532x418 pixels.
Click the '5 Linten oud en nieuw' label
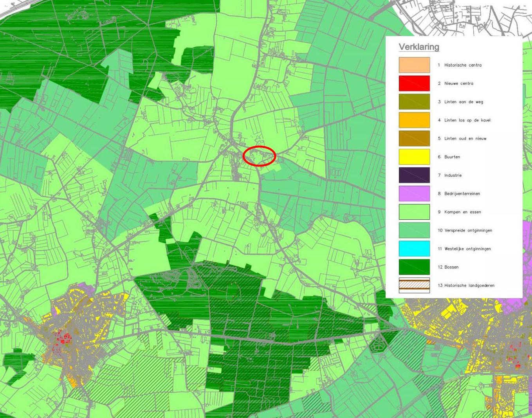pyautogui.click(x=462, y=139)
